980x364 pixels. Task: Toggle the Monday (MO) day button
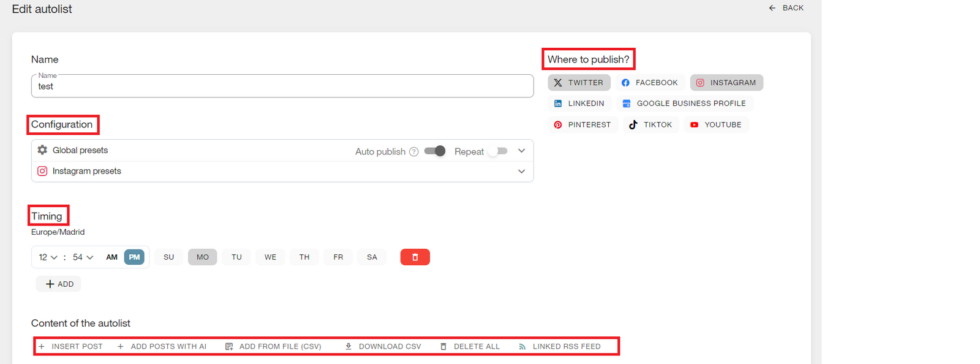[203, 257]
